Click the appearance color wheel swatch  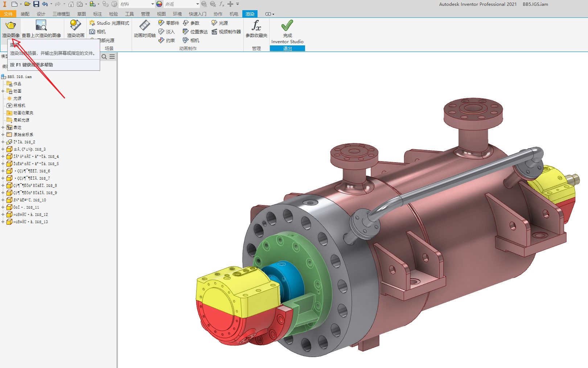click(x=159, y=4)
